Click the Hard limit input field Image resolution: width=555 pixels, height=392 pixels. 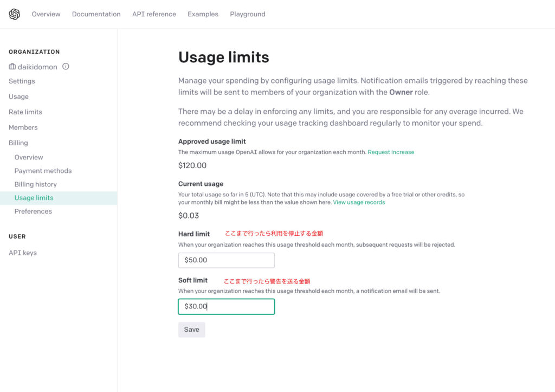coord(226,260)
